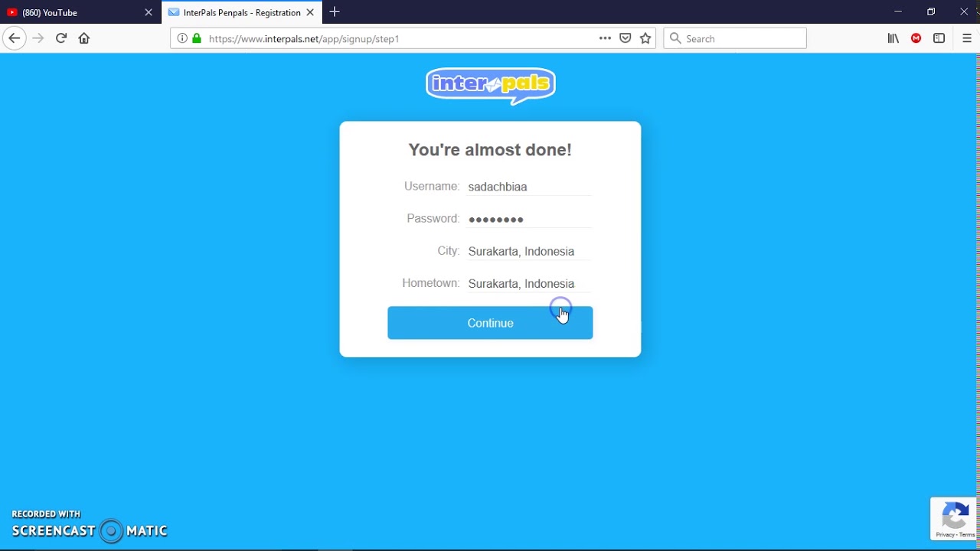Viewport: 980px width, 551px height.
Task: Minimize the browser window
Action: 898,11
